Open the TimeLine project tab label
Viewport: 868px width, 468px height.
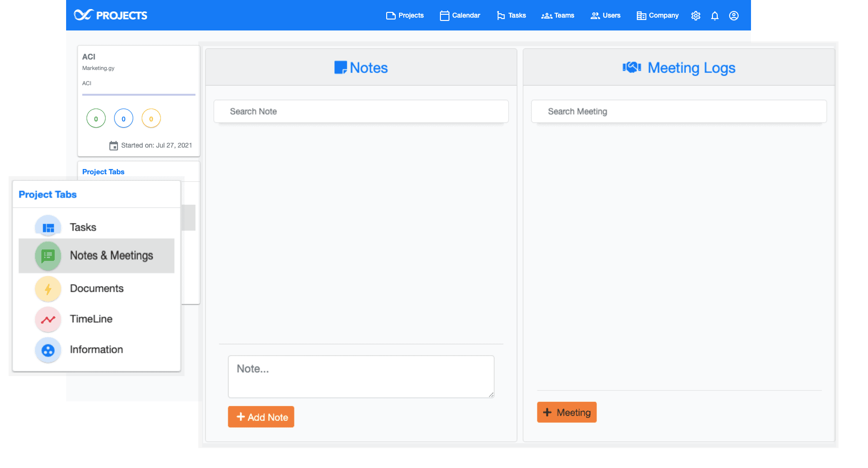pos(91,319)
